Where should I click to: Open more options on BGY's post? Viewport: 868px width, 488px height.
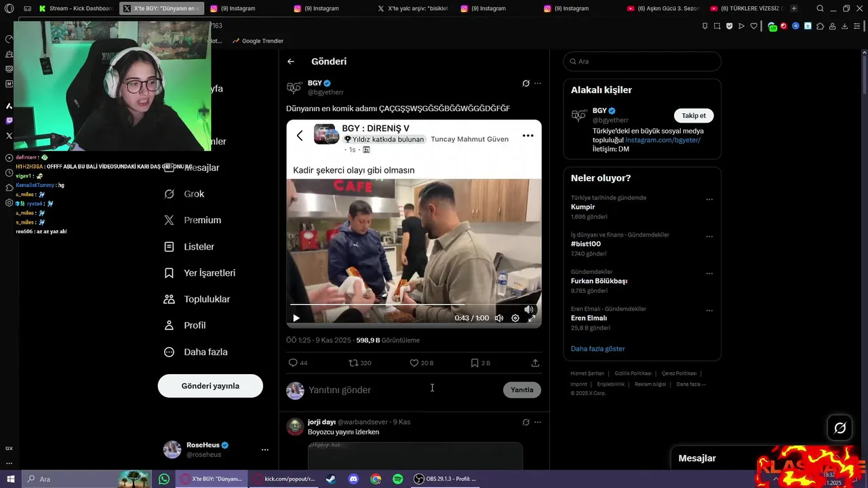pos(538,83)
